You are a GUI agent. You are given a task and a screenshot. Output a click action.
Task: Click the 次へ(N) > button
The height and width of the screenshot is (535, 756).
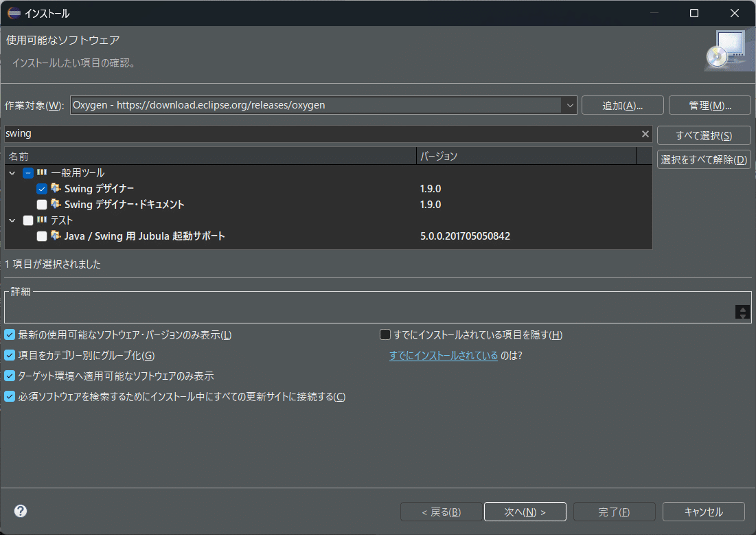525,512
